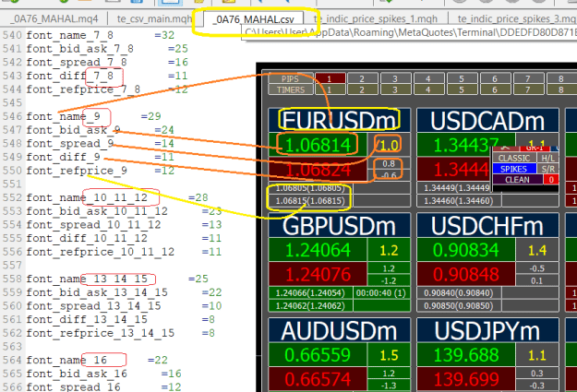Toggle PIPS row button 7

pos(528,78)
